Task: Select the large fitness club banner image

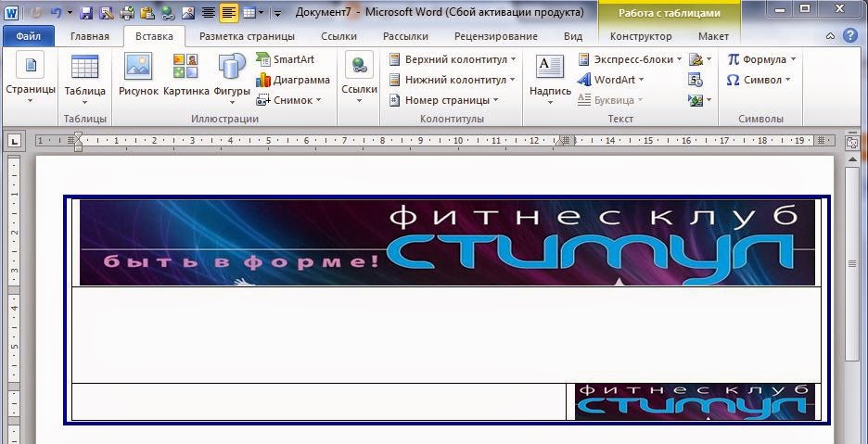Action: click(447, 243)
